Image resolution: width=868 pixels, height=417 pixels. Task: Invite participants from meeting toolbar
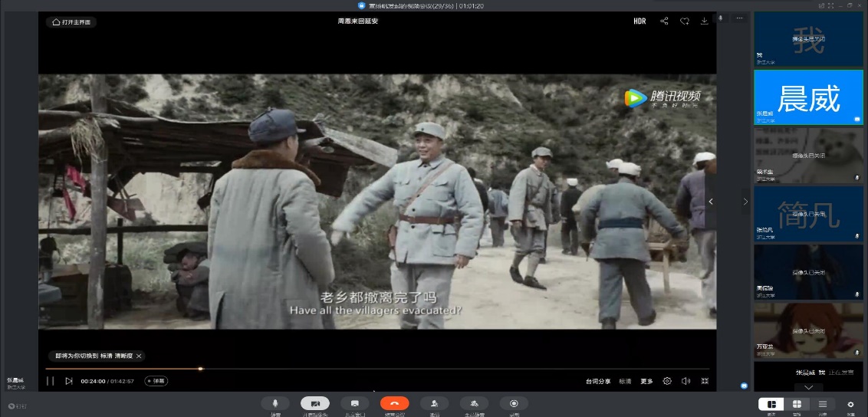(x=435, y=403)
